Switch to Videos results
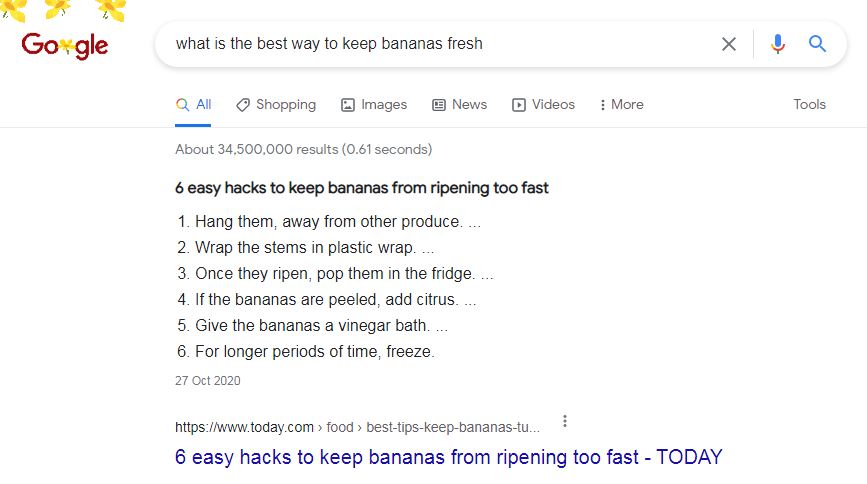The height and width of the screenshot is (484, 867). pos(543,105)
